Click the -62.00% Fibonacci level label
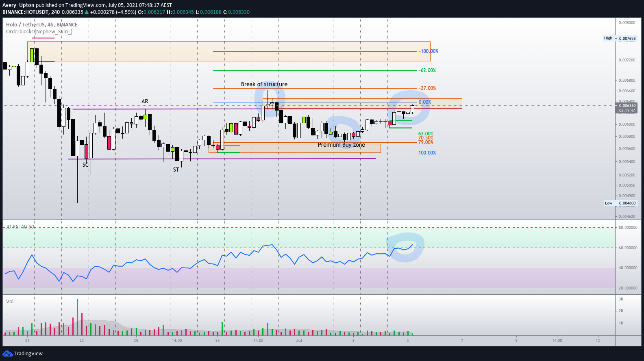This screenshot has width=644, height=361. click(427, 70)
